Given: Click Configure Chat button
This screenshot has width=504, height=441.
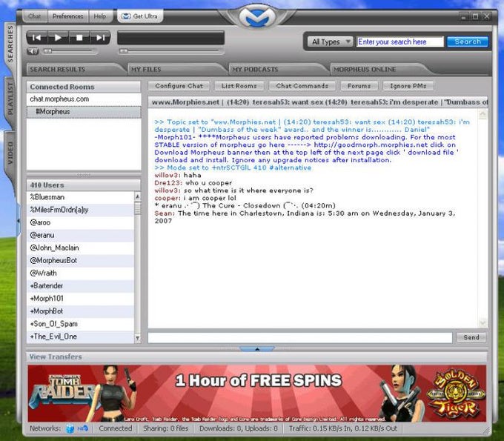Looking at the screenshot, I should (x=179, y=86).
